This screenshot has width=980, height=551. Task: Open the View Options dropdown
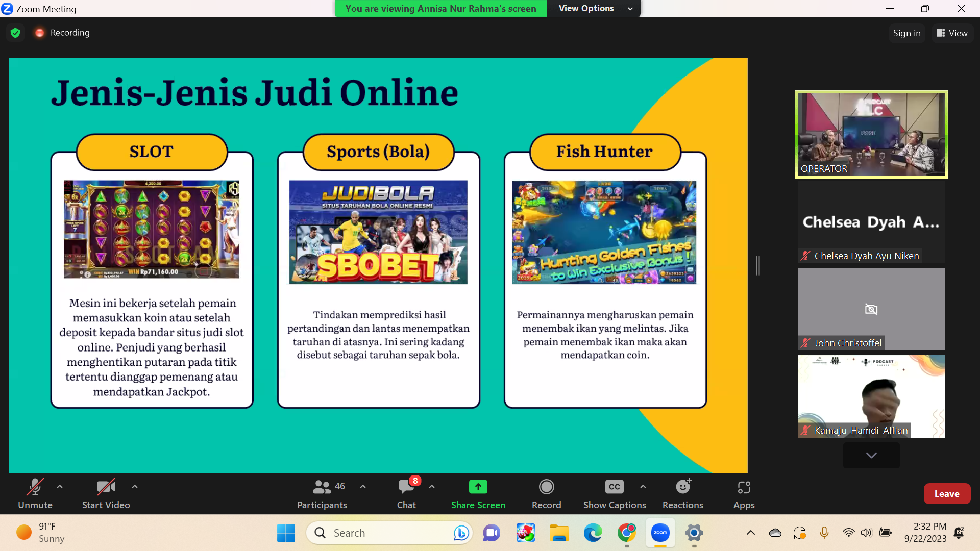pyautogui.click(x=594, y=8)
